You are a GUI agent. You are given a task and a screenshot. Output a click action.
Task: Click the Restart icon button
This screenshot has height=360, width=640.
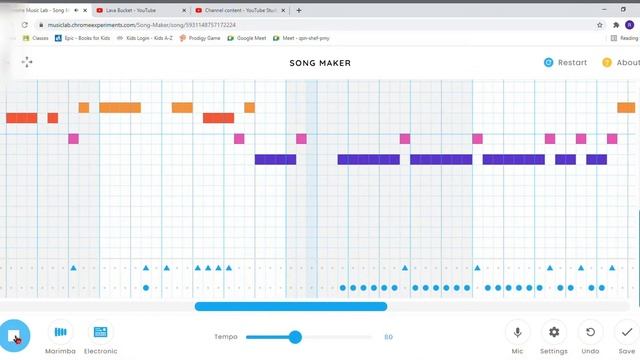click(x=548, y=62)
